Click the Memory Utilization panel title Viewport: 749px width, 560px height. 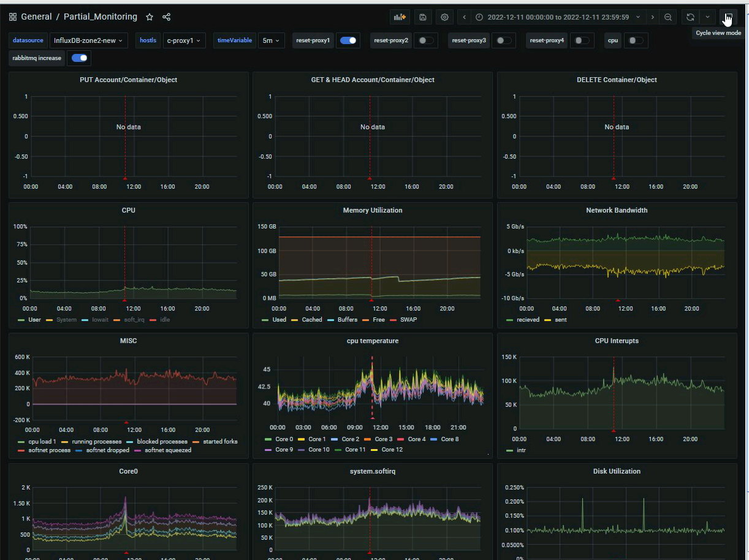point(372,210)
